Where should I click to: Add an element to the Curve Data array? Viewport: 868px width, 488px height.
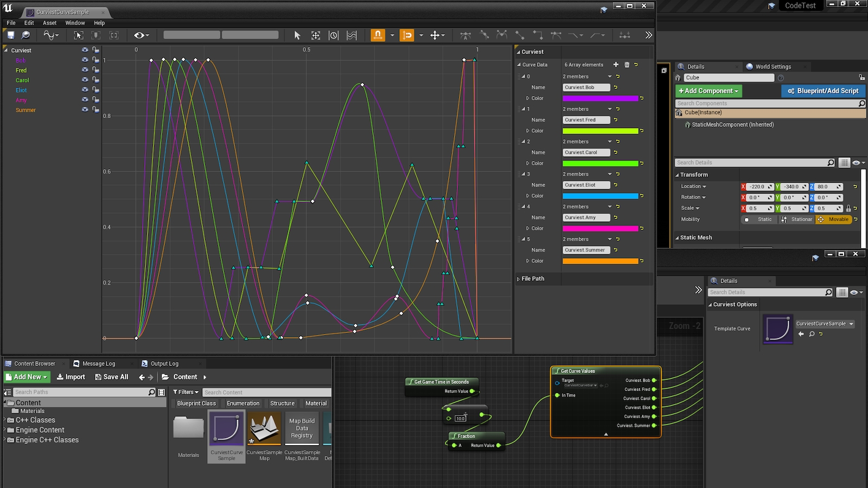616,65
